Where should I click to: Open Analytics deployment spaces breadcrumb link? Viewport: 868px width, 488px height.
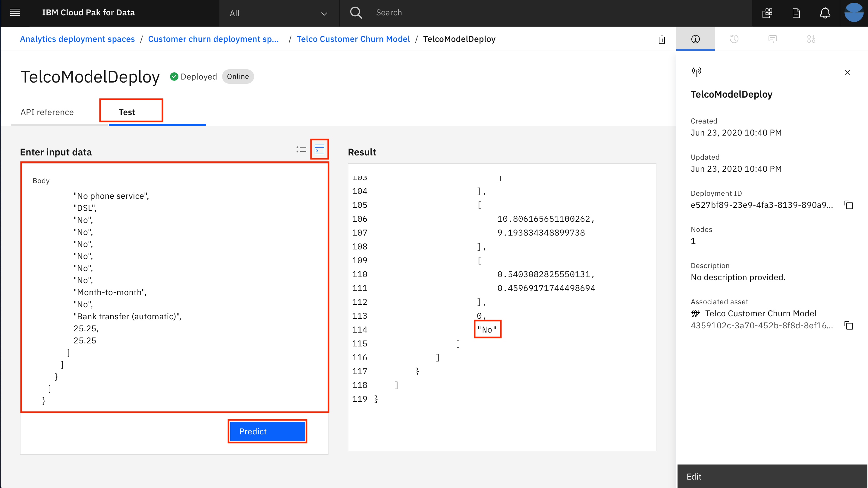tap(77, 39)
